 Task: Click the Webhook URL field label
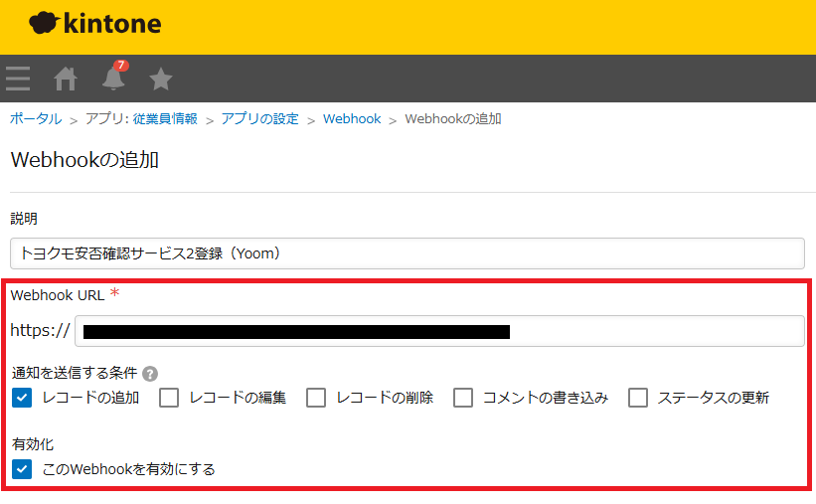[58, 295]
